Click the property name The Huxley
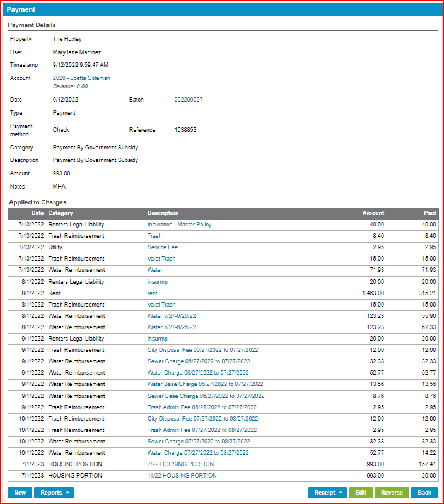The height and width of the screenshot is (504, 444). pos(67,39)
